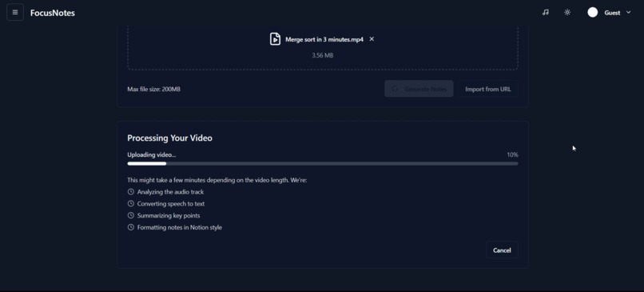
Task: Click the Merge sort in 3 minutes.mp4 filename
Action: pyautogui.click(x=324, y=39)
